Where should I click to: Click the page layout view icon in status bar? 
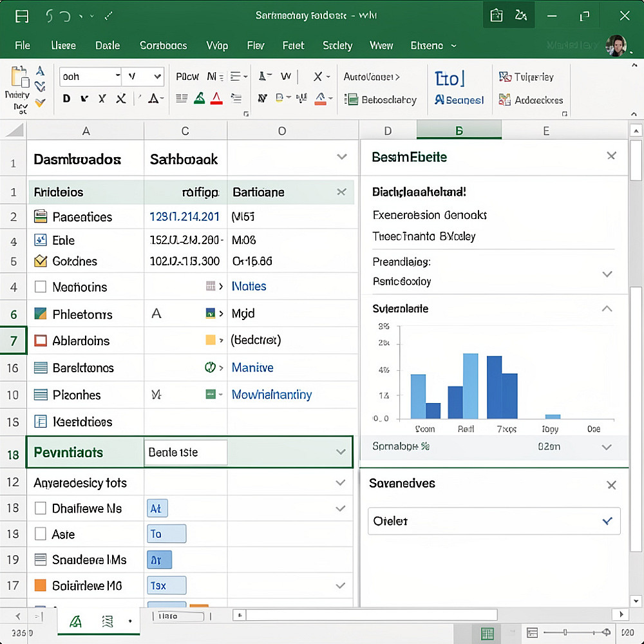[x=533, y=632]
